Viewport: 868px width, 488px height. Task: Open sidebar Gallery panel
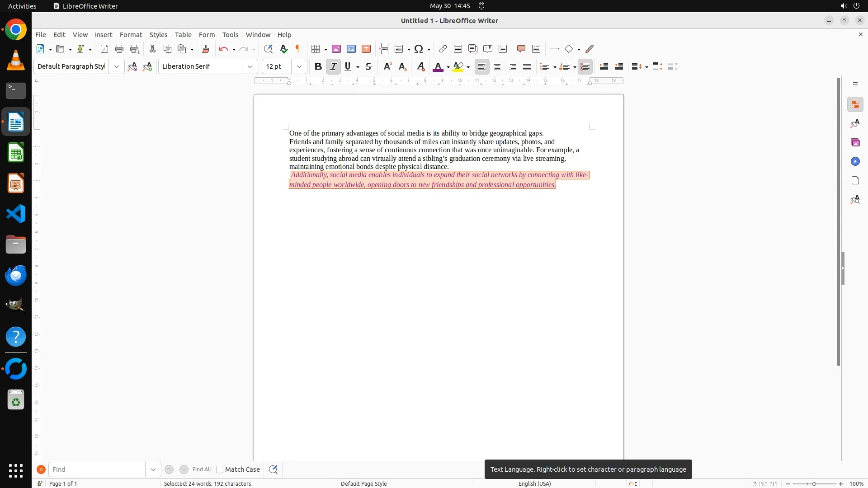pyautogui.click(x=855, y=142)
